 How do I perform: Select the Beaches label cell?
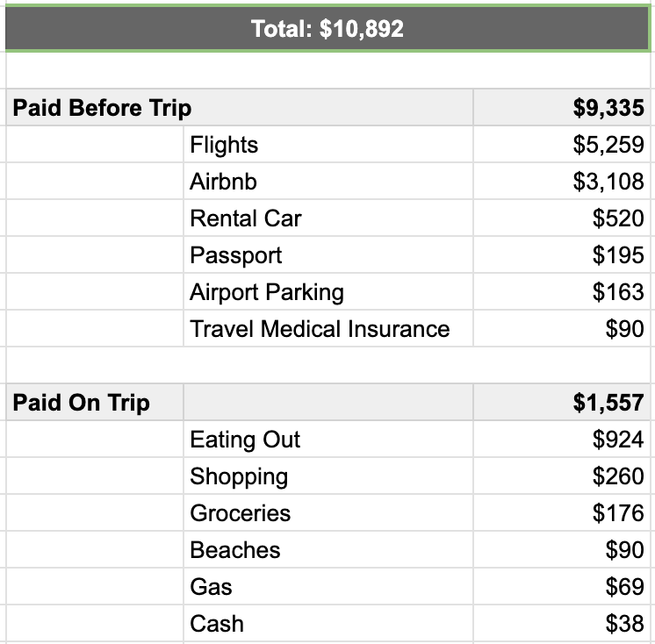328,549
